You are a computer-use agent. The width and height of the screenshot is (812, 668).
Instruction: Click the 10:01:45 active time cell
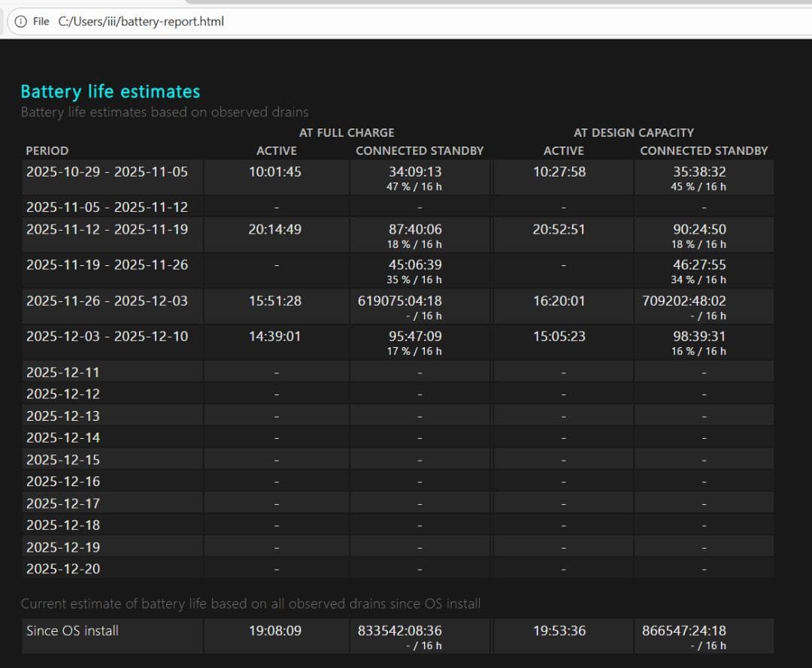coord(275,171)
